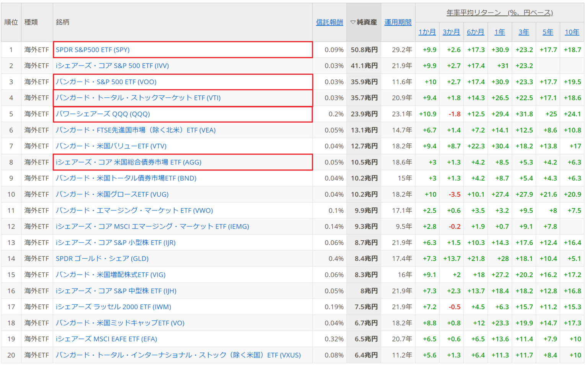588x366 pixels.
Task: Sort by 3か月 return column
Action: pyautogui.click(x=451, y=32)
